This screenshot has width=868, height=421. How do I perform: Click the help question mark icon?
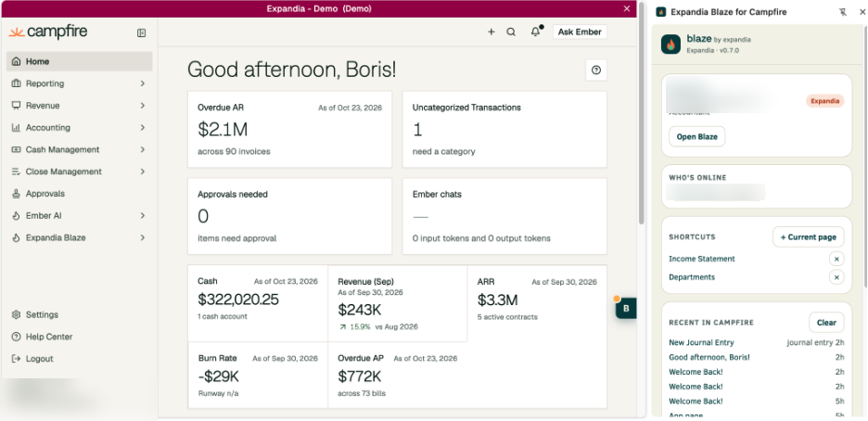coord(596,70)
